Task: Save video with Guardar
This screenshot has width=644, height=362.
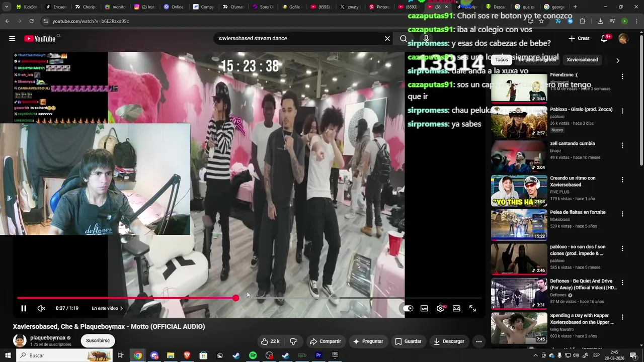Action: (408, 341)
